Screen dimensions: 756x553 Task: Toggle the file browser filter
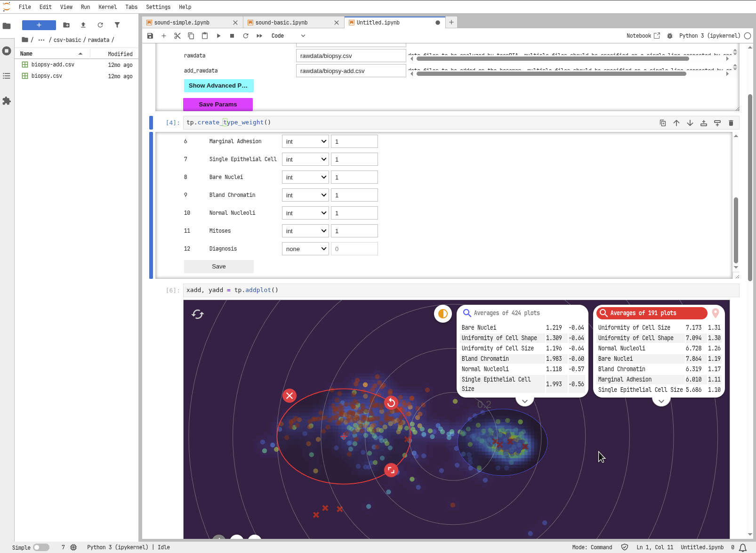click(117, 25)
